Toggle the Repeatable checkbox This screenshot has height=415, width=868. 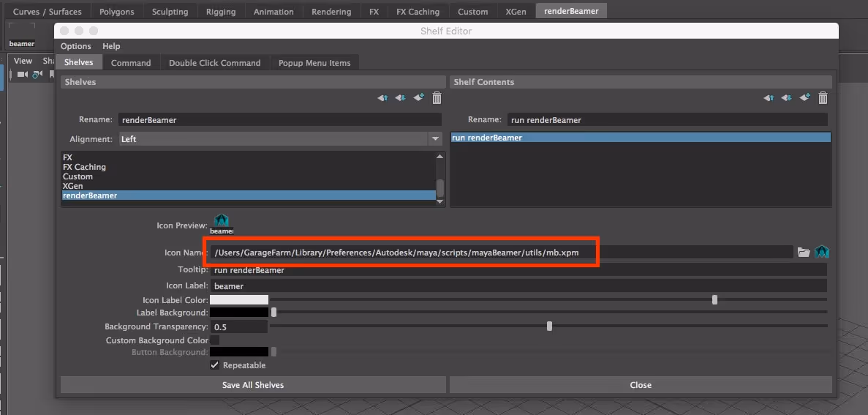click(215, 365)
